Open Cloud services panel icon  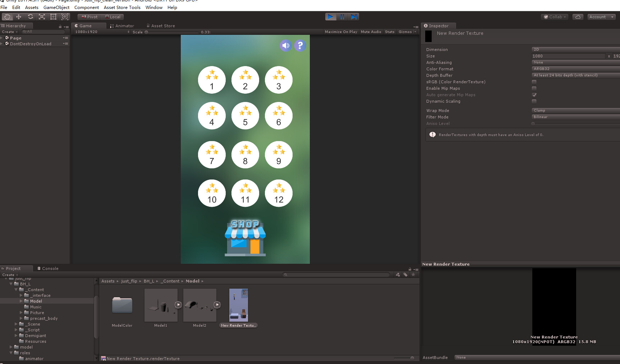(578, 17)
